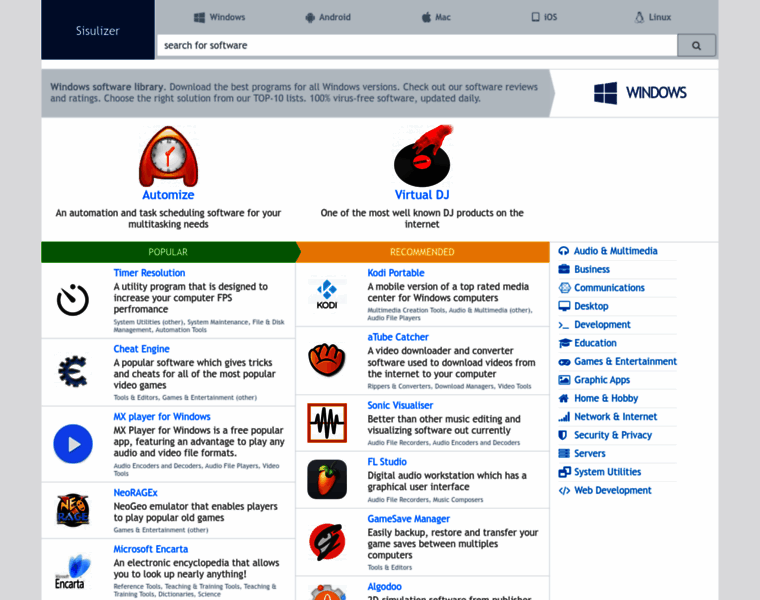
Task: Click the picture icon beside Graphic Apps
Action: click(564, 380)
